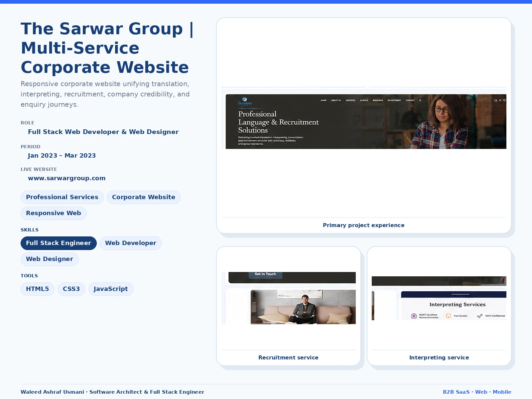The width and height of the screenshot is (532, 399).
Task: Click the 'TOOLS' section label
Action: [29, 276]
